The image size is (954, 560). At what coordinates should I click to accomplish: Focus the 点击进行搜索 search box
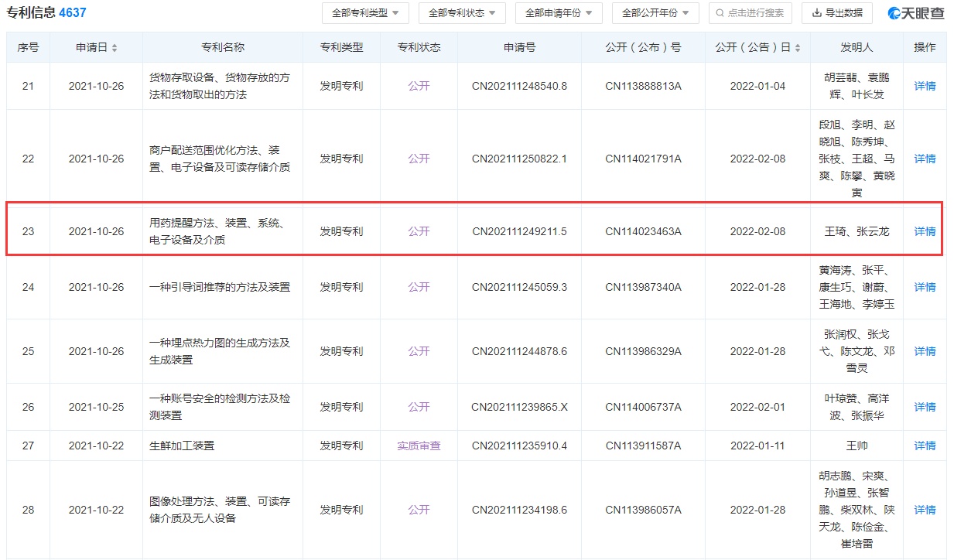click(x=749, y=13)
